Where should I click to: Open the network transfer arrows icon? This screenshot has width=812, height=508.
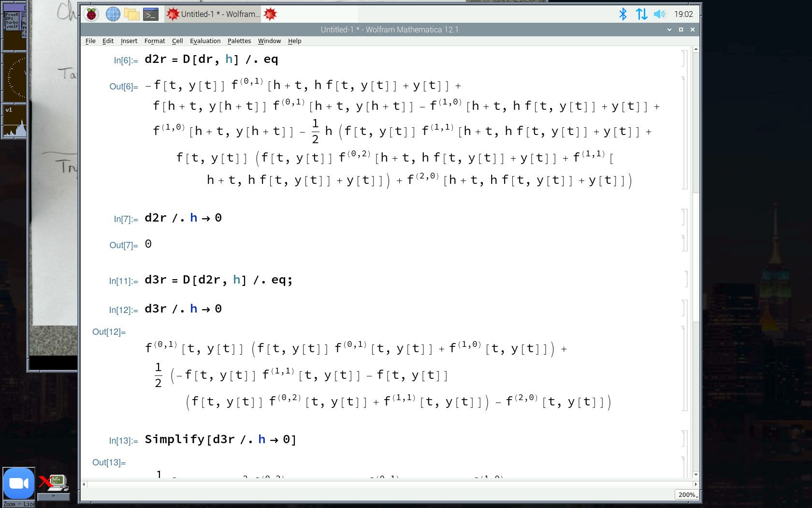pos(641,14)
